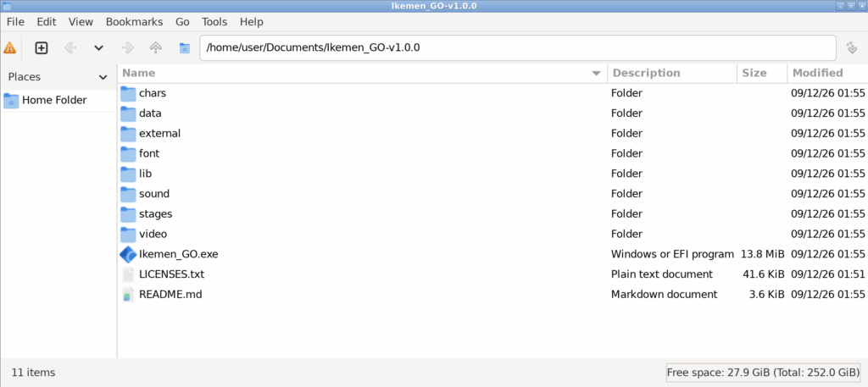Minimize the Ikemen_GO-v1.0.0 window
868x387 pixels.
tap(840, 6)
